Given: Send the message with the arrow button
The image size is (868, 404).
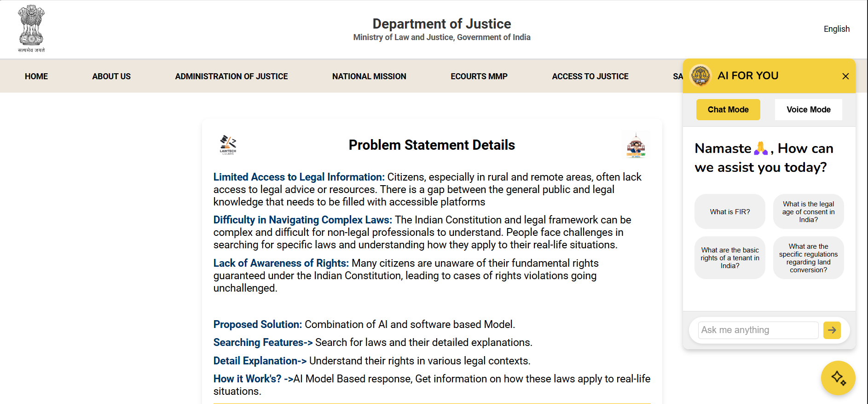Looking at the screenshot, I should tap(832, 330).
